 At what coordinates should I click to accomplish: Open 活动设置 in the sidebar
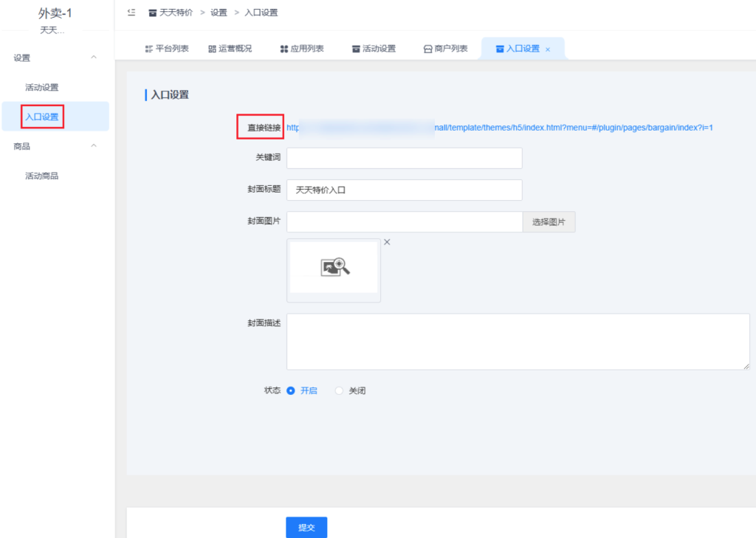42,87
